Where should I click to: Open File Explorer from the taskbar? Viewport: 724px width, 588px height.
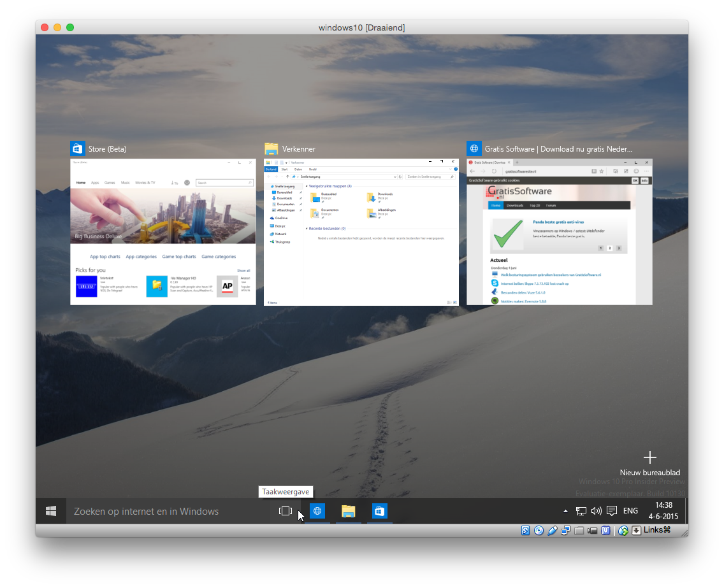[348, 511]
